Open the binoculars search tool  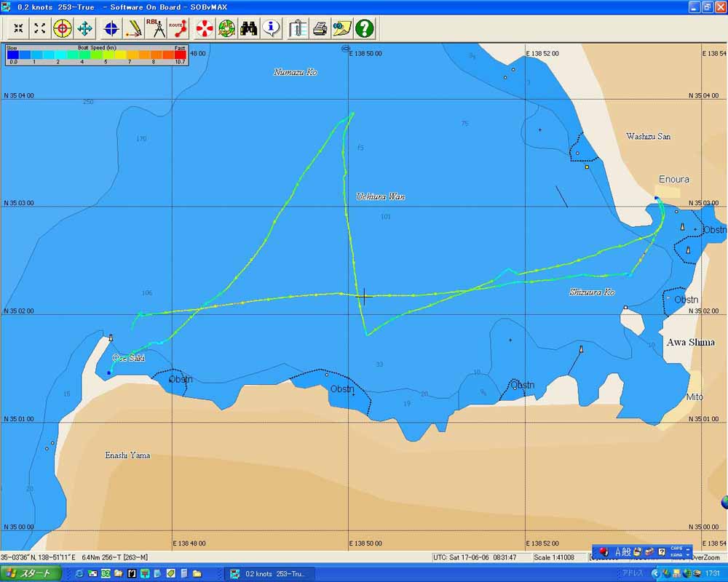pyautogui.click(x=249, y=29)
